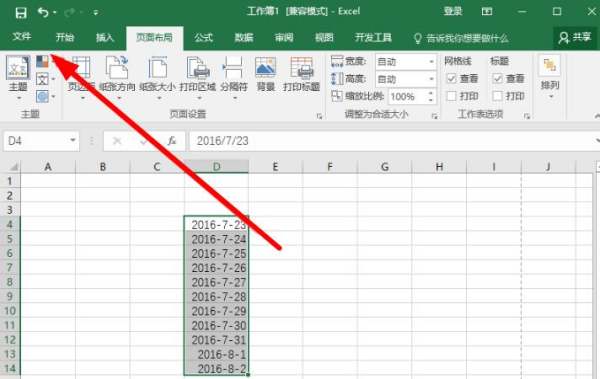Switch to the 插入 tab
Viewport: 600px width, 379px height.
pyautogui.click(x=105, y=37)
